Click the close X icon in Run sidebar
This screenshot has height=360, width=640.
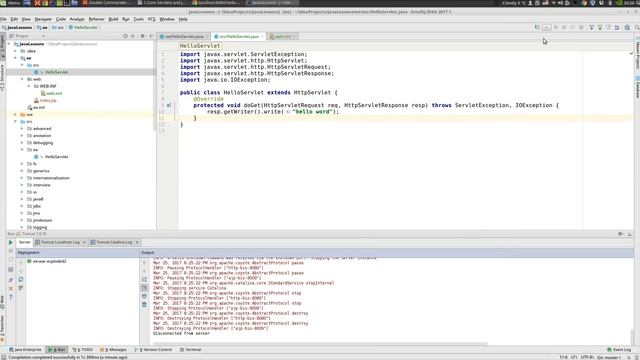point(11,288)
